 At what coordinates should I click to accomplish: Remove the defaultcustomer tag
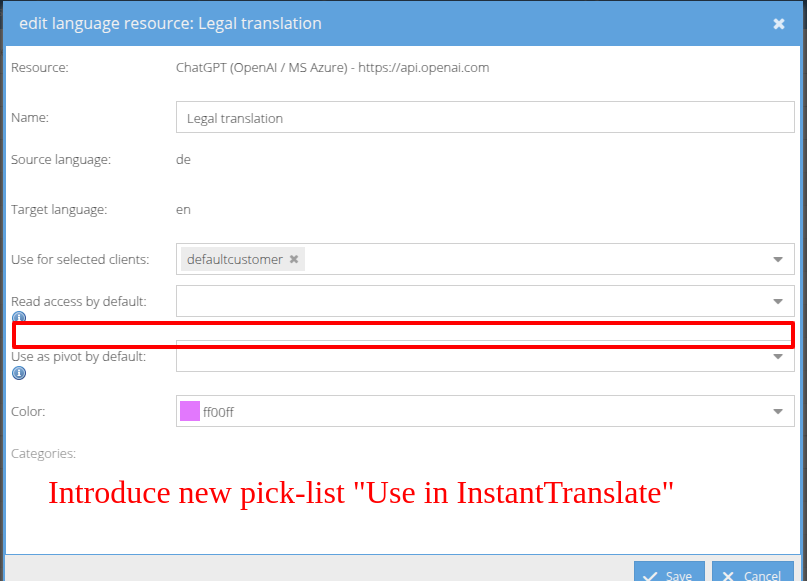pyautogui.click(x=294, y=259)
